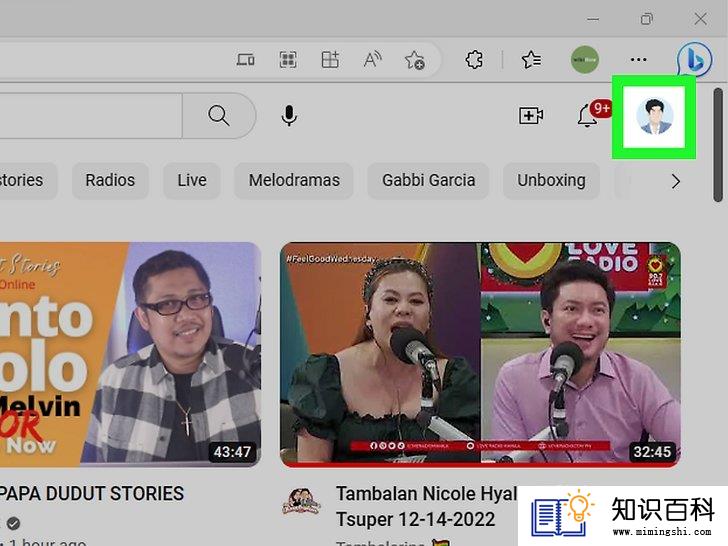Click the cast media to device icon

(x=245, y=59)
